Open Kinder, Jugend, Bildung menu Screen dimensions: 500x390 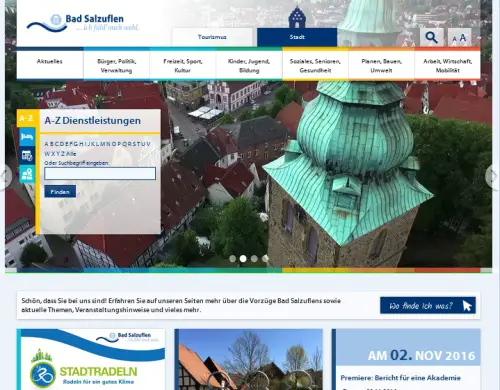pos(249,65)
